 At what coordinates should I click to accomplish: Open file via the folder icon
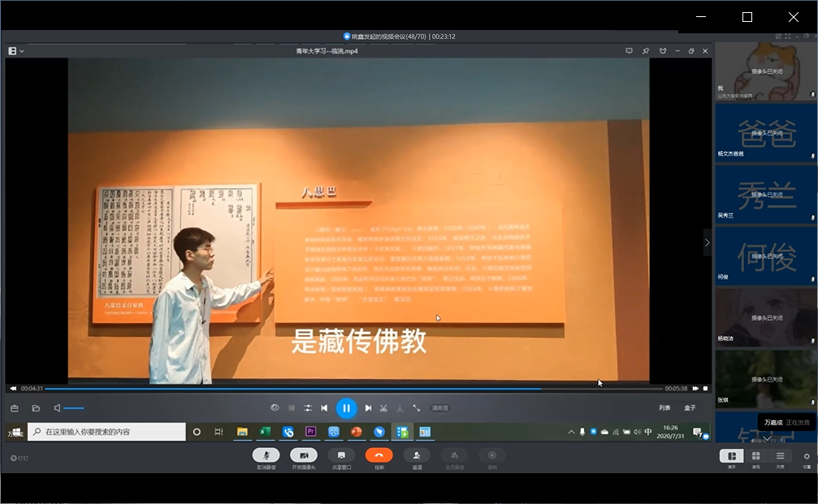(x=36, y=408)
